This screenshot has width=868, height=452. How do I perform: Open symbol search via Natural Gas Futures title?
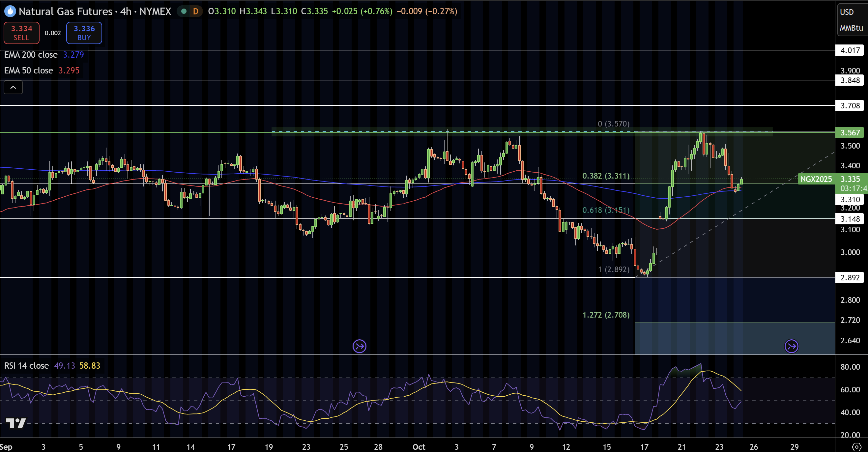click(65, 11)
